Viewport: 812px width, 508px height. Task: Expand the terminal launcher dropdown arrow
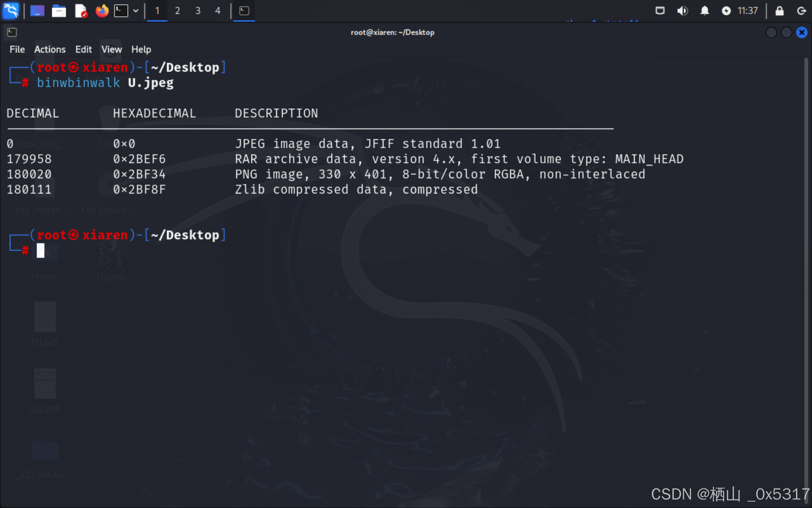tap(135, 11)
